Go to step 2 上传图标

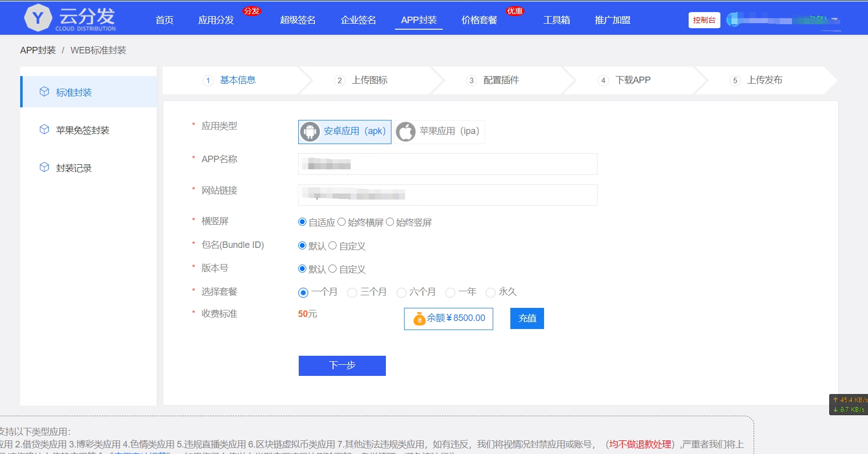[369, 80]
